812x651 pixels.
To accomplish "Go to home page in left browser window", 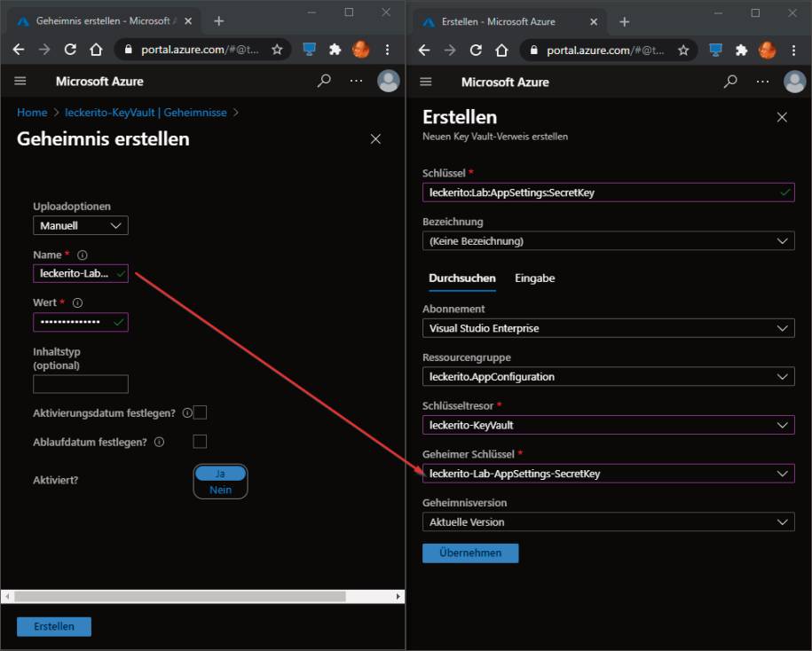I will coord(96,50).
